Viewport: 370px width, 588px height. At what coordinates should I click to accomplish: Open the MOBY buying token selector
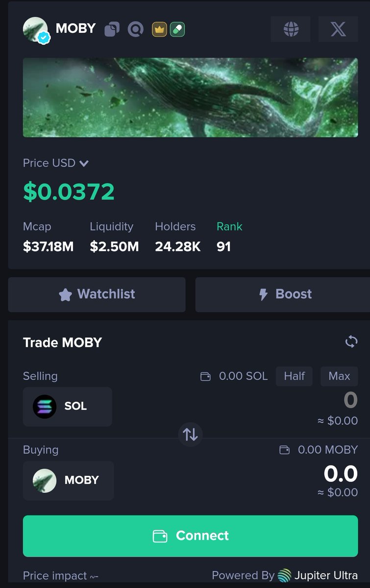pyautogui.click(x=69, y=480)
